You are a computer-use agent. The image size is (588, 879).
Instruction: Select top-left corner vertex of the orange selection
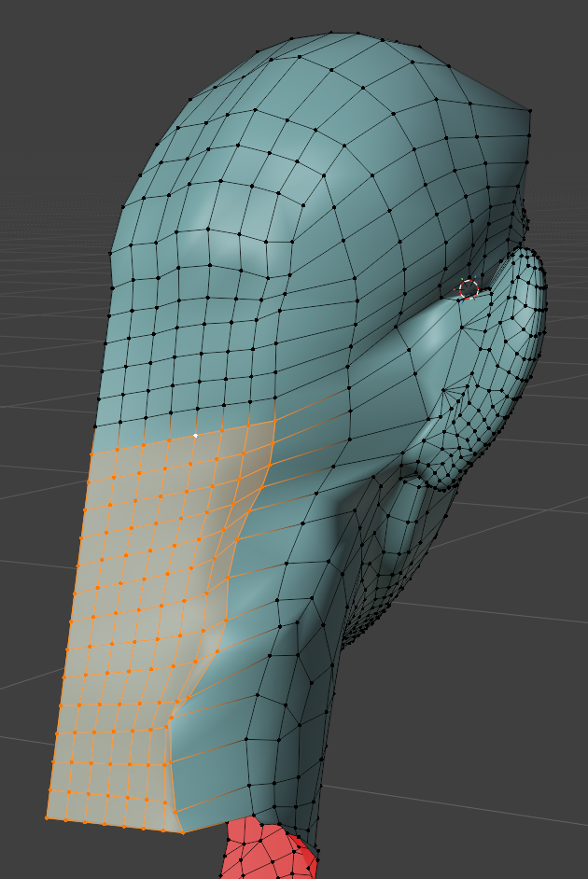click(x=90, y=453)
